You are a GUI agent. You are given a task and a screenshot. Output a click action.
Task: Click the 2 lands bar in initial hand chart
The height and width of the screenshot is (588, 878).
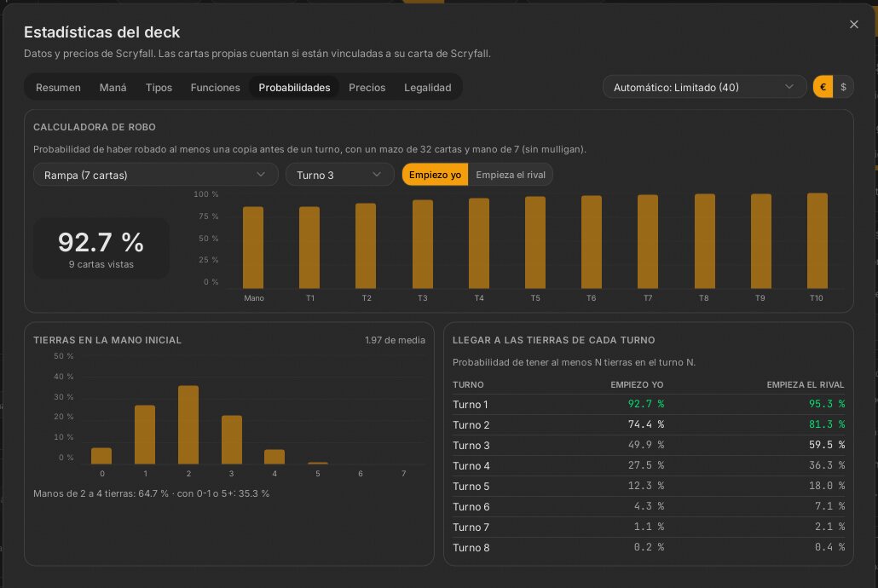(188, 425)
